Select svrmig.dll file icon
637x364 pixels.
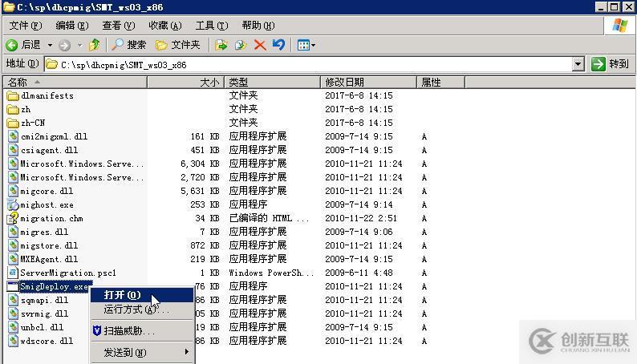[13, 313]
